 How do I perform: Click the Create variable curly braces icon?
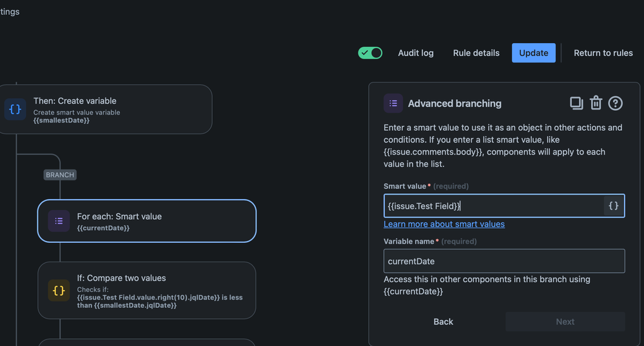(15, 110)
